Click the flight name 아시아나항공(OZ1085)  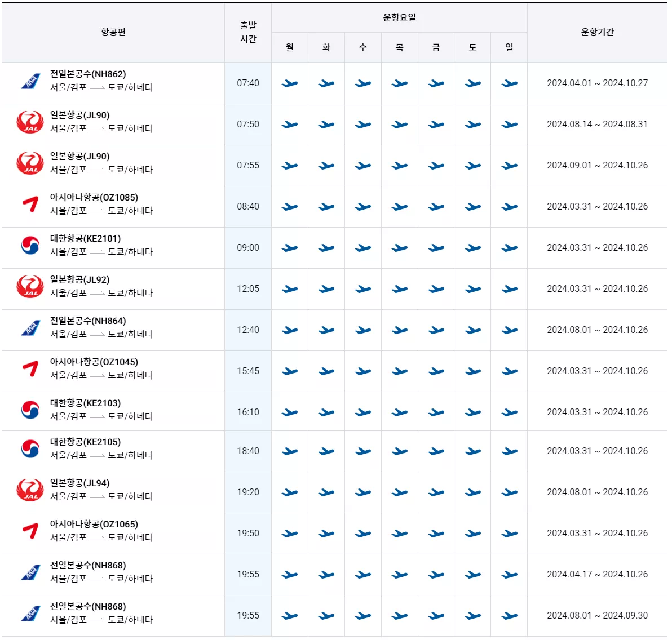point(94,198)
